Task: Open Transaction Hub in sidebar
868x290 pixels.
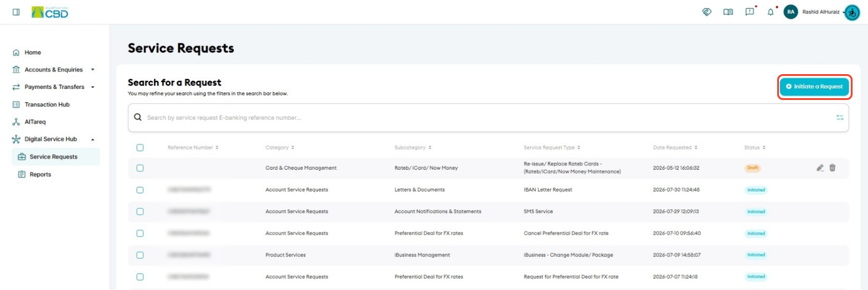Action: tap(47, 104)
